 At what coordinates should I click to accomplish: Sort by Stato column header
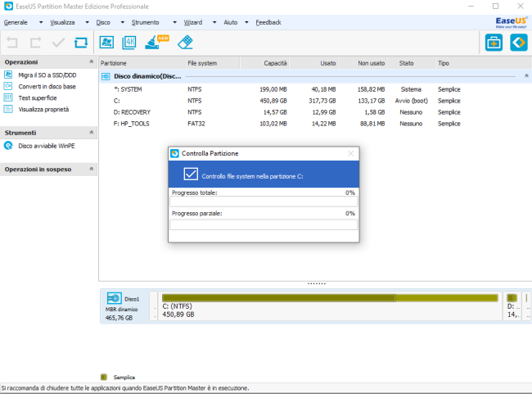[411, 63]
